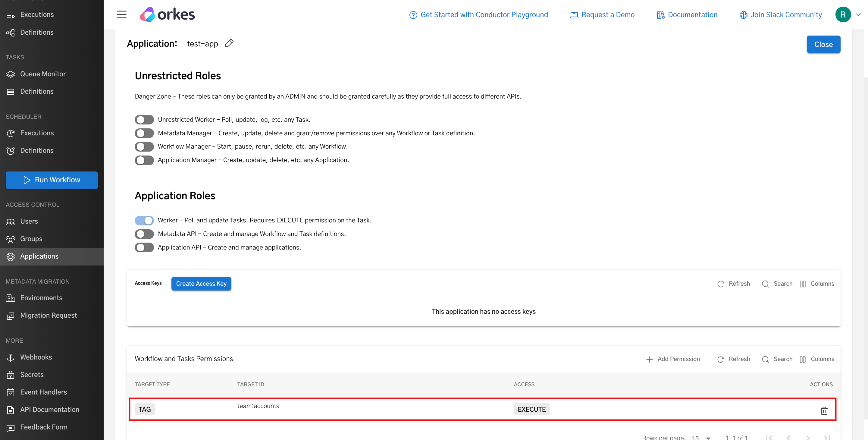Open the Groups section
This screenshot has height=440, width=868.
tap(31, 239)
